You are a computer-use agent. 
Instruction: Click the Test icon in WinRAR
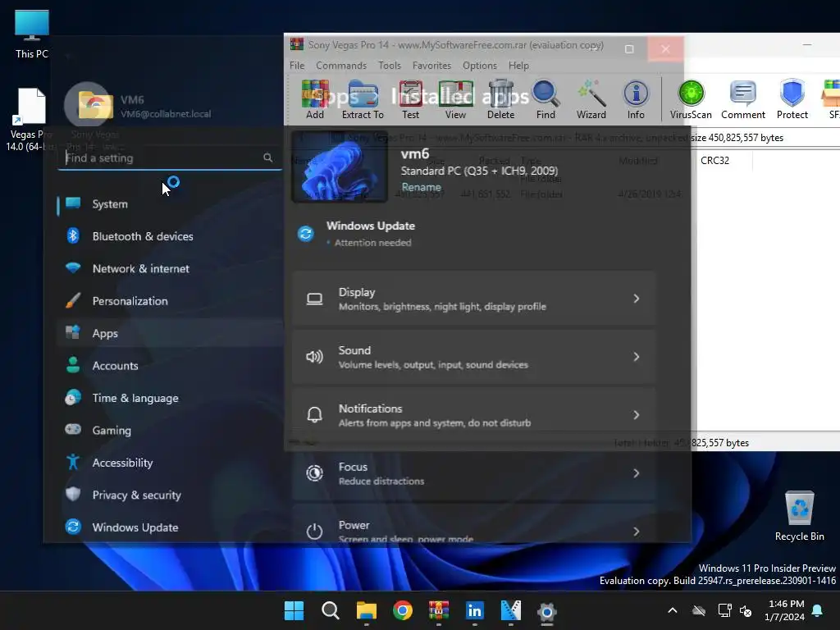[x=410, y=99]
